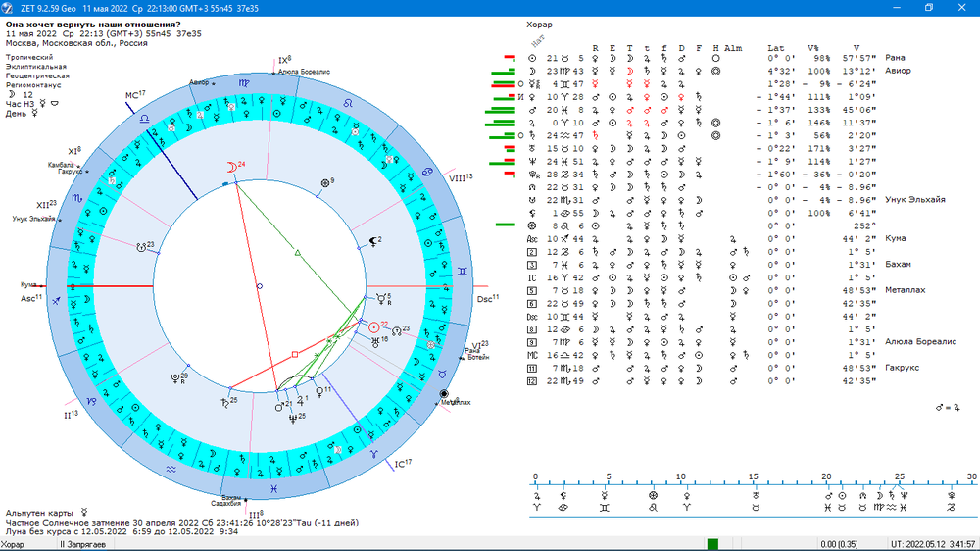Click the green indicator in the status bar
The width and height of the screenshot is (980, 551).
(x=712, y=544)
